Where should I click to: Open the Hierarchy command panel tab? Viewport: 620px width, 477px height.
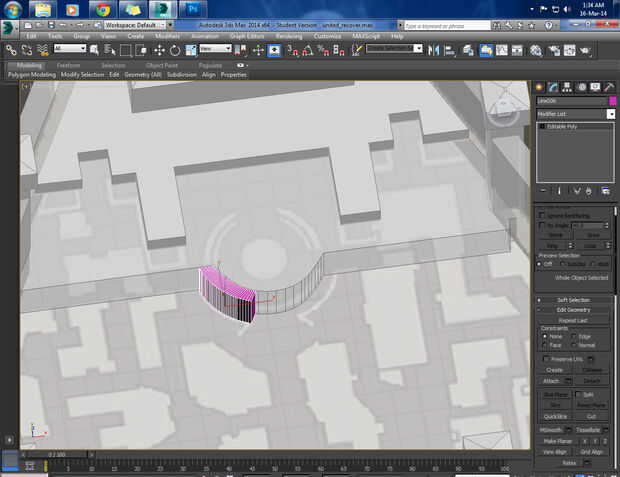coord(567,87)
